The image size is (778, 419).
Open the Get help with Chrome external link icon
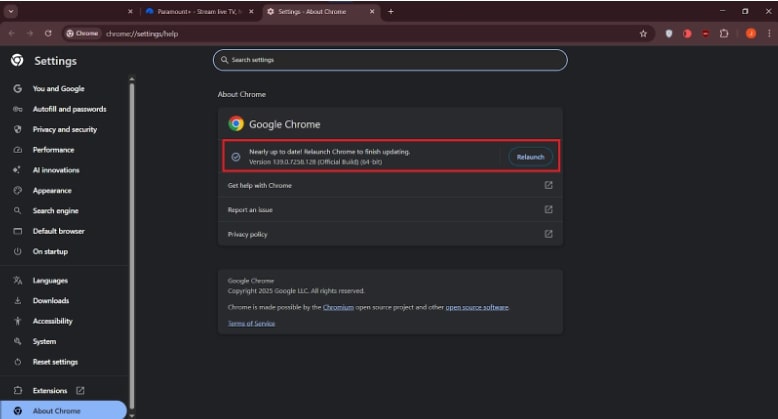coord(548,185)
